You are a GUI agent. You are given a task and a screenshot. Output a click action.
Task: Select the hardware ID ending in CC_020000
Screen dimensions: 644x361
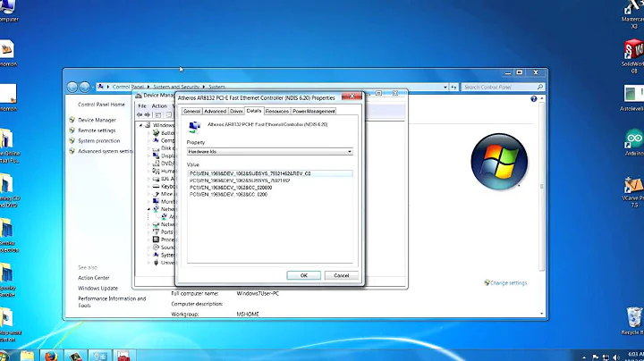(x=231, y=188)
